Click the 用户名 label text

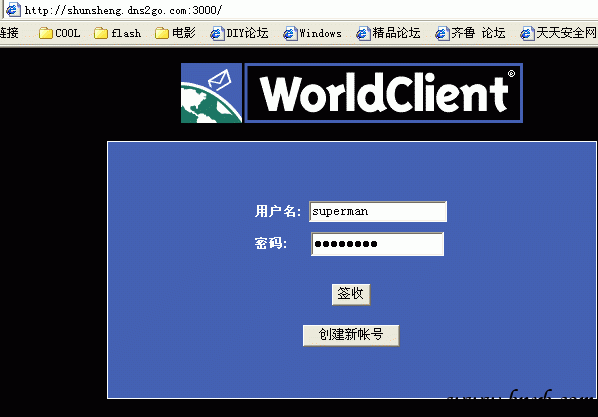pos(278,211)
